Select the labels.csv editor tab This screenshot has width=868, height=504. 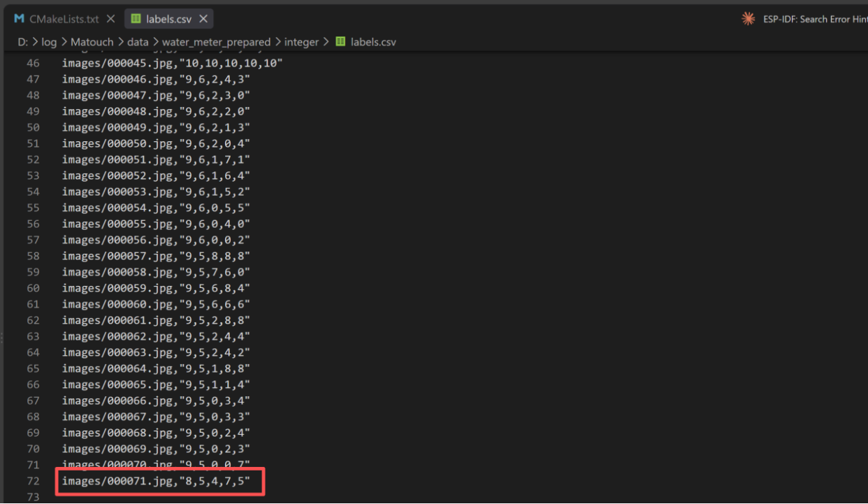coord(168,19)
